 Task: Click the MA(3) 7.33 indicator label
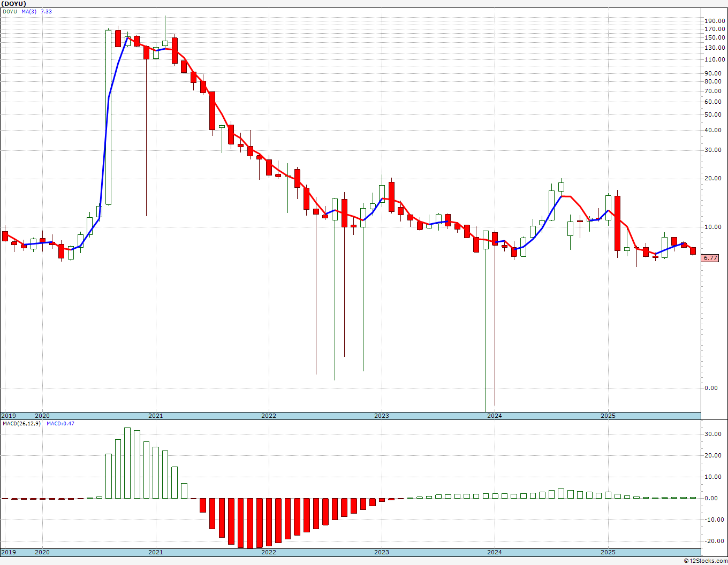coord(36,12)
